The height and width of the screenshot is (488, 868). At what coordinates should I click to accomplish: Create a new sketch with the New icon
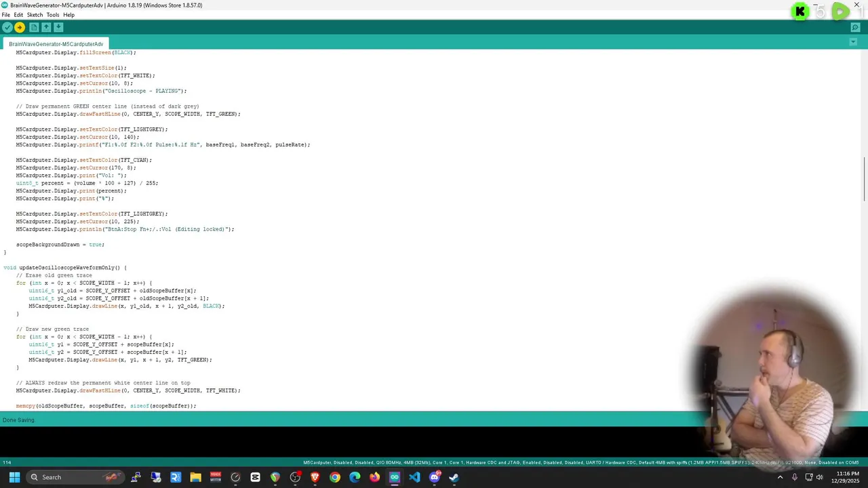coord(34,27)
